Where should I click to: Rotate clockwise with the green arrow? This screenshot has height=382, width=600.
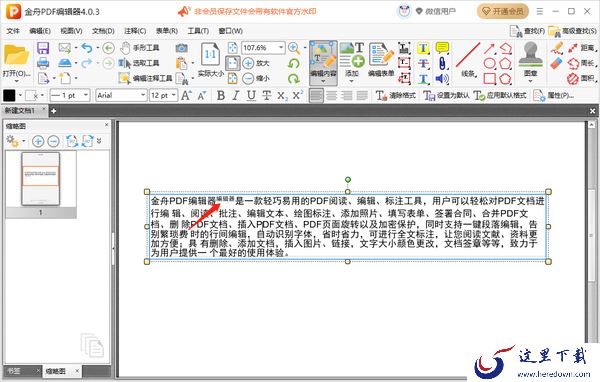click(293, 78)
